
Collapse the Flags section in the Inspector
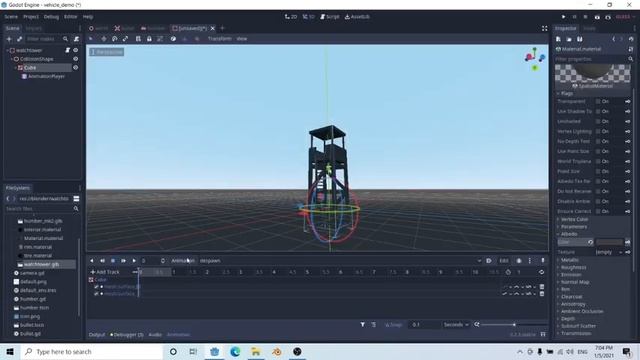567,93
